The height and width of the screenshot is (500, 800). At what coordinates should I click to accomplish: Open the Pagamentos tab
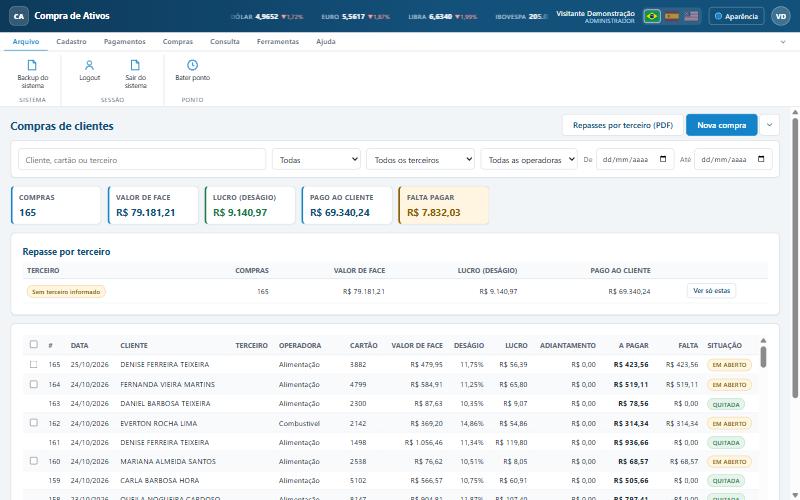[124, 42]
